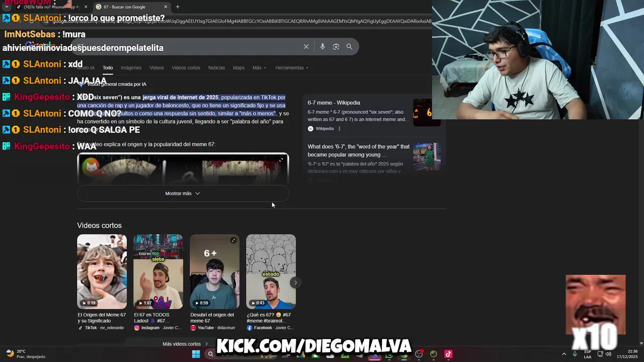644x362 pixels.
Task: Open Windows taskbar search
Action: tap(211, 354)
